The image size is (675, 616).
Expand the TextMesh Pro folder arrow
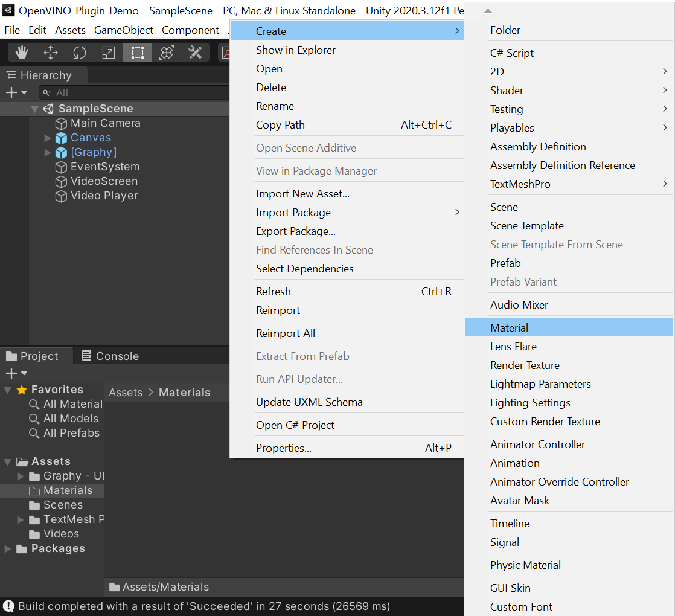[x=21, y=519]
